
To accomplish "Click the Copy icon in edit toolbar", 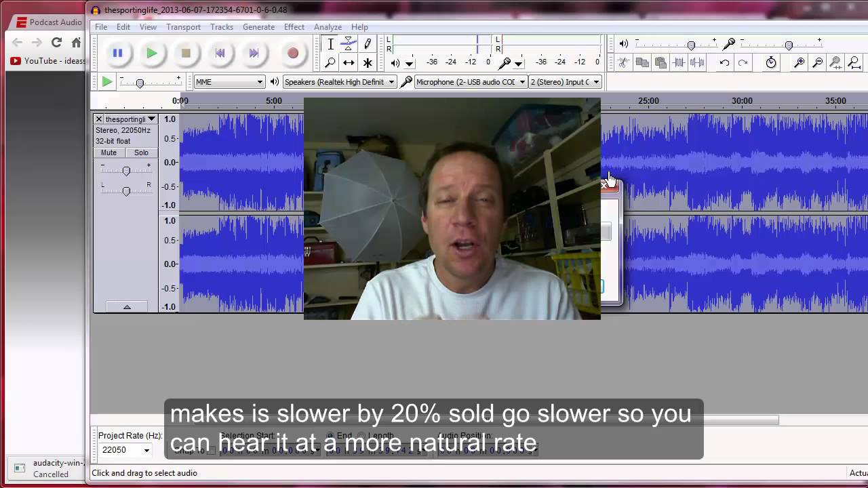I will (x=642, y=62).
